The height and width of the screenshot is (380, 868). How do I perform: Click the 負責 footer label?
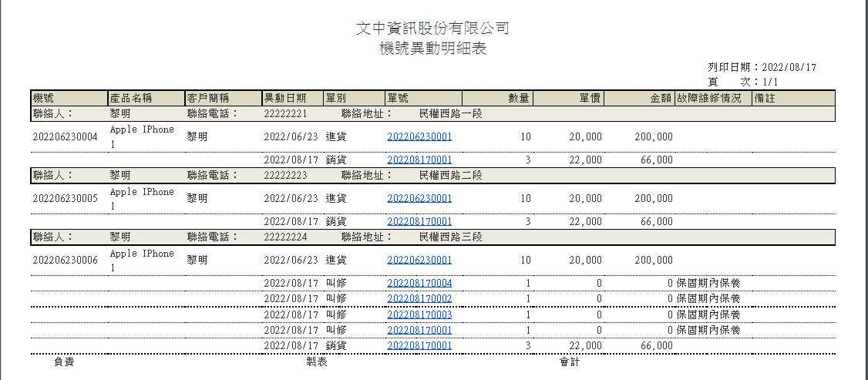(x=64, y=362)
